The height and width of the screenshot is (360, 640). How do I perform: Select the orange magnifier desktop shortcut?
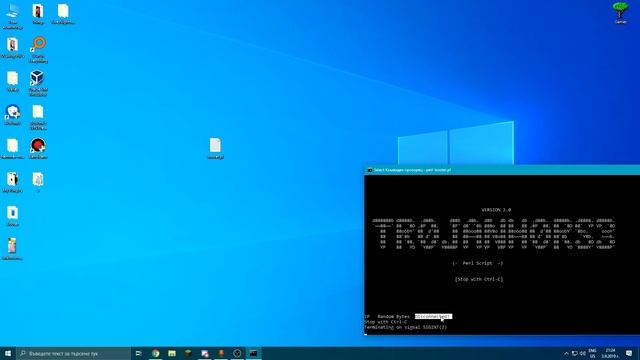pyautogui.click(x=38, y=50)
